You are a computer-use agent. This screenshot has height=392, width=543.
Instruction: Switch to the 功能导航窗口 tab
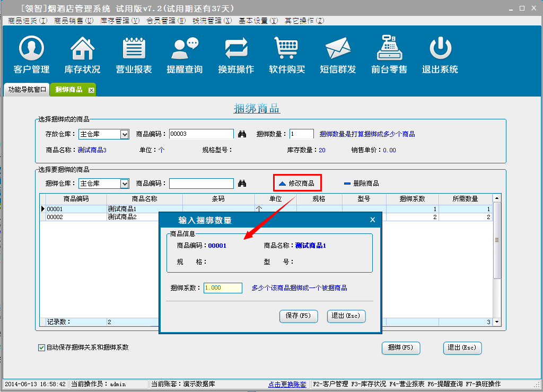tap(27, 90)
